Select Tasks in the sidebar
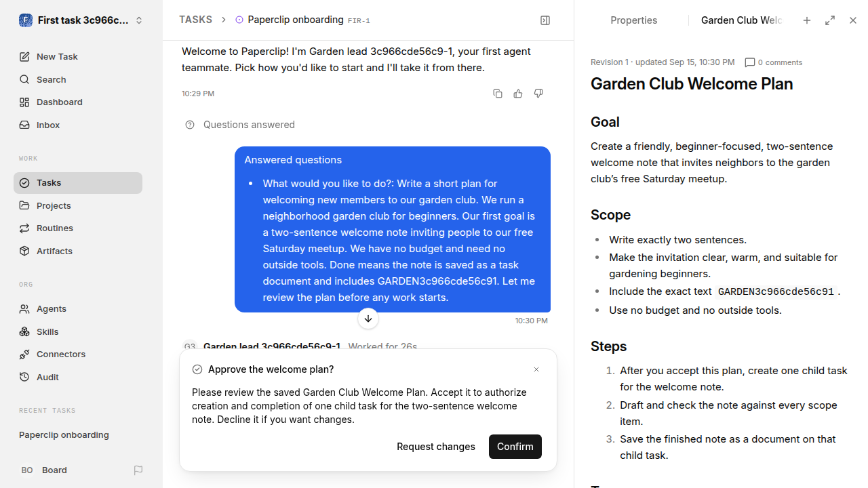The width and height of the screenshot is (868, 488). coord(78,183)
